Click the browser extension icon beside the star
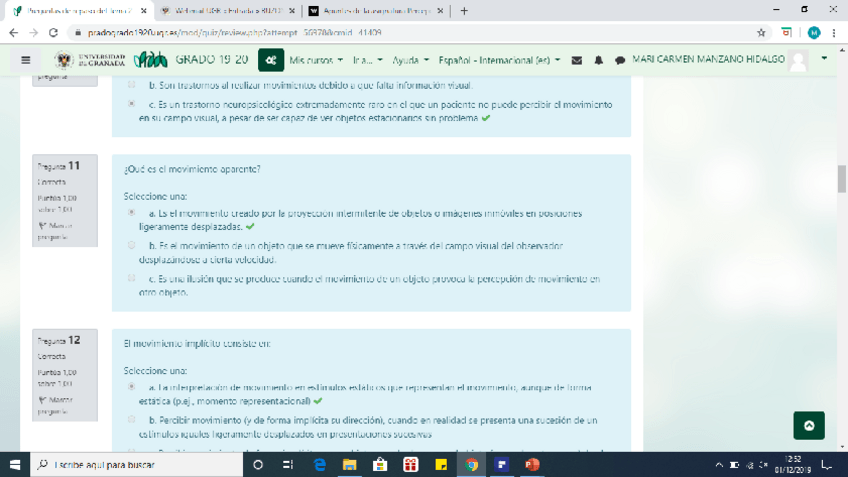Screen dimensions: 848x477 pyautogui.click(x=787, y=33)
